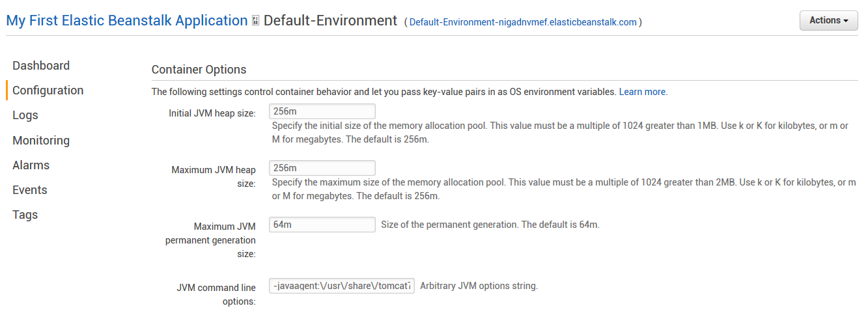Click the breadcrumb separator icon beside application name
The width and height of the screenshot is (868, 332).
point(256,21)
